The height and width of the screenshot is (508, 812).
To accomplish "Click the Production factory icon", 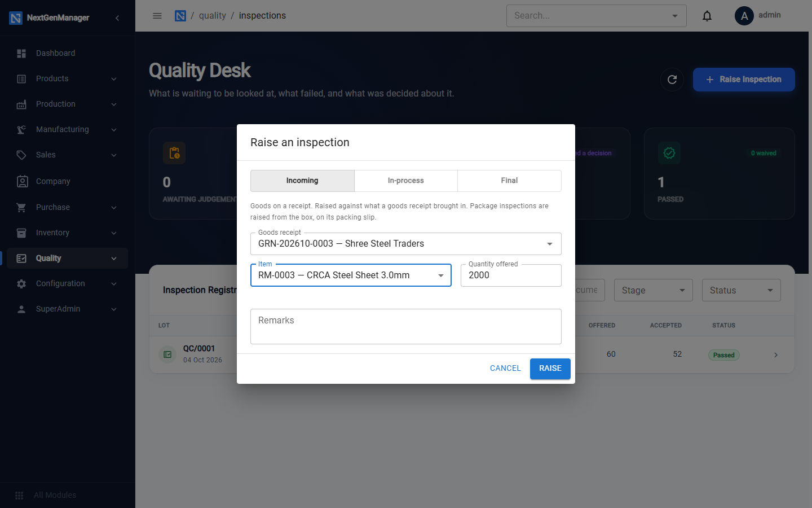I will pos(21,104).
